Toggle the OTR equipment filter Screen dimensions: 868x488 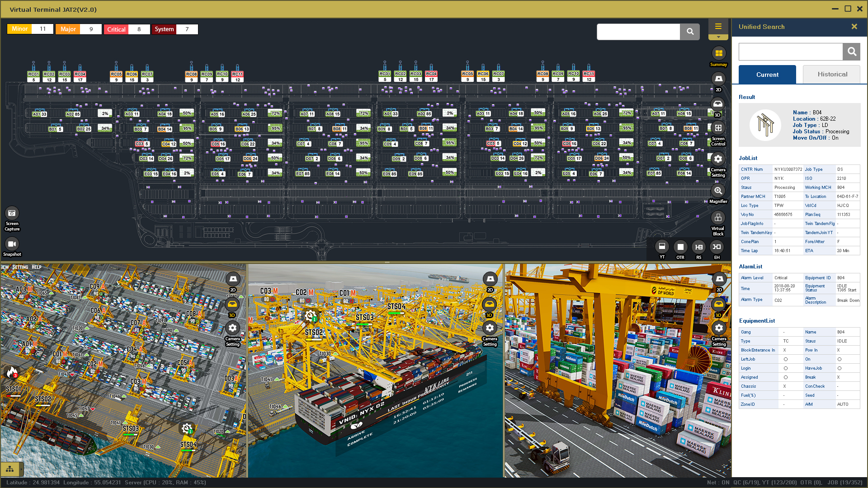[x=680, y=247]
